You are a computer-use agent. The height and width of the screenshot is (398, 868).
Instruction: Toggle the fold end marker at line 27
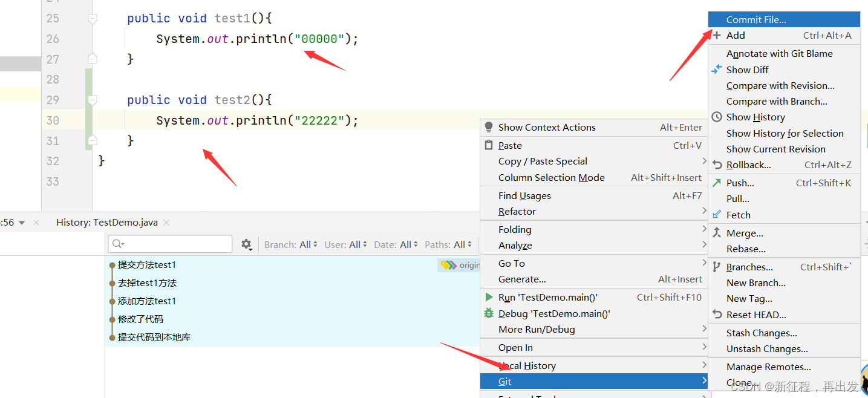92,58
